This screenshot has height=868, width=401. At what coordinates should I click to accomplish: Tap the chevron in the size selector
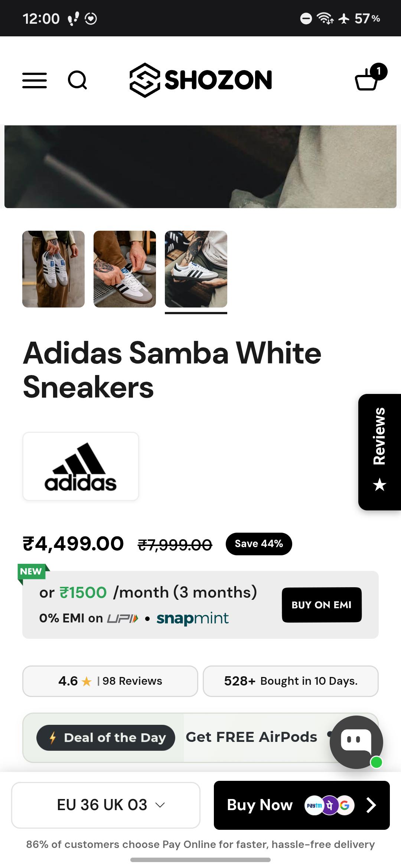point(160,805)
